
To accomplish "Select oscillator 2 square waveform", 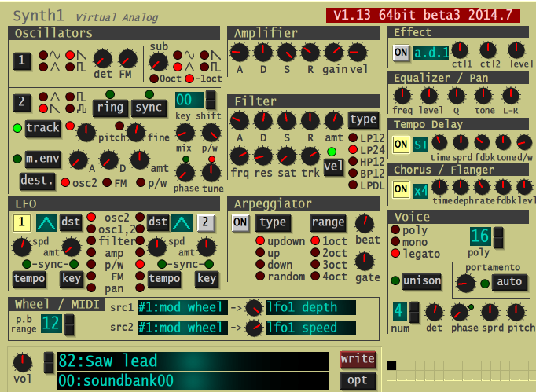I will [x=70, y=97].
